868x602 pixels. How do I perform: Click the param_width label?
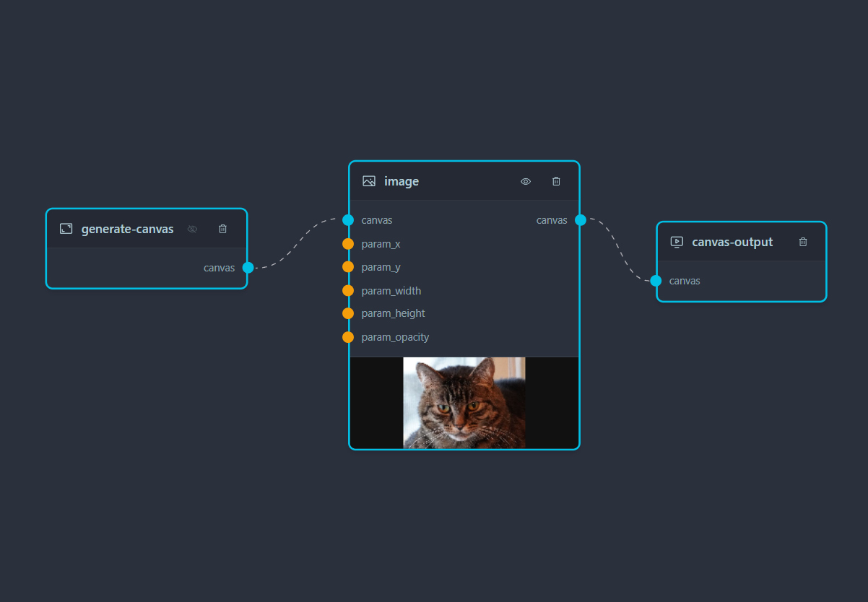pyautogui.click(x=391, y=291)
